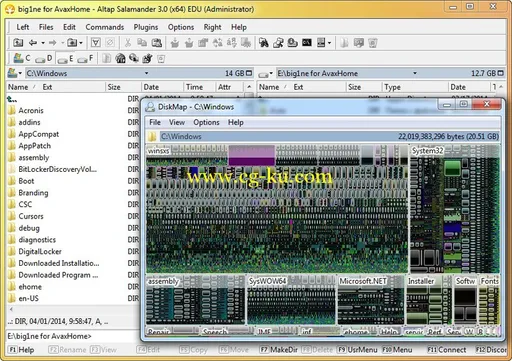Click the Back arrow in the toolbar

coord(33,43)
